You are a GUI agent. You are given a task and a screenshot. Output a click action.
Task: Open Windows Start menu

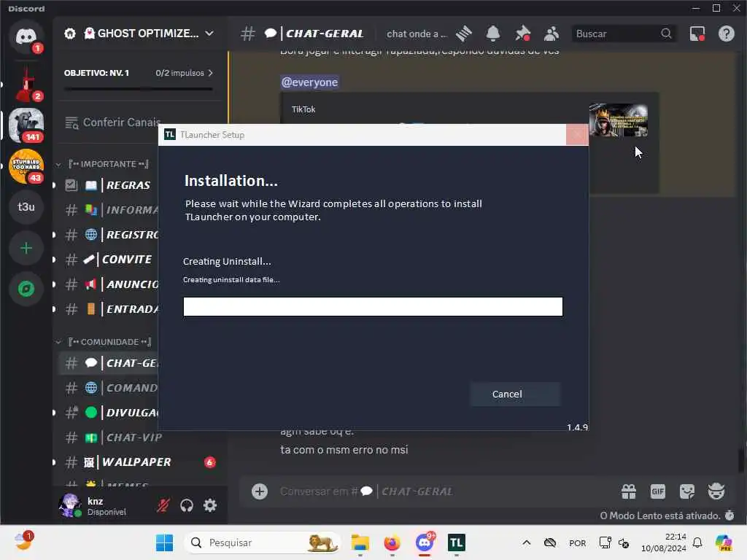pyautogui.click(x=165, y=542)
